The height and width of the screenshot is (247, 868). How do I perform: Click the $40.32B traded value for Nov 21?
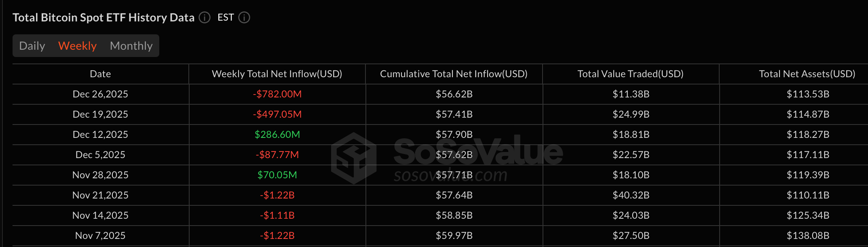coord(630,195)
